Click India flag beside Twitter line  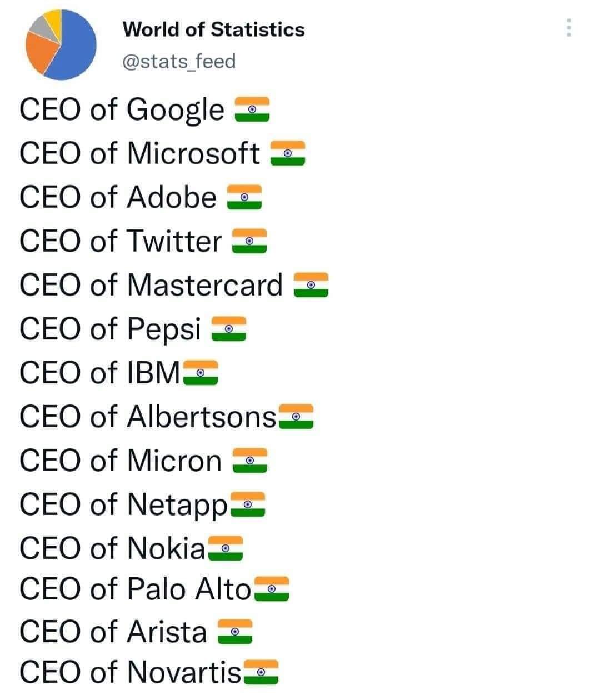[249, 242]
